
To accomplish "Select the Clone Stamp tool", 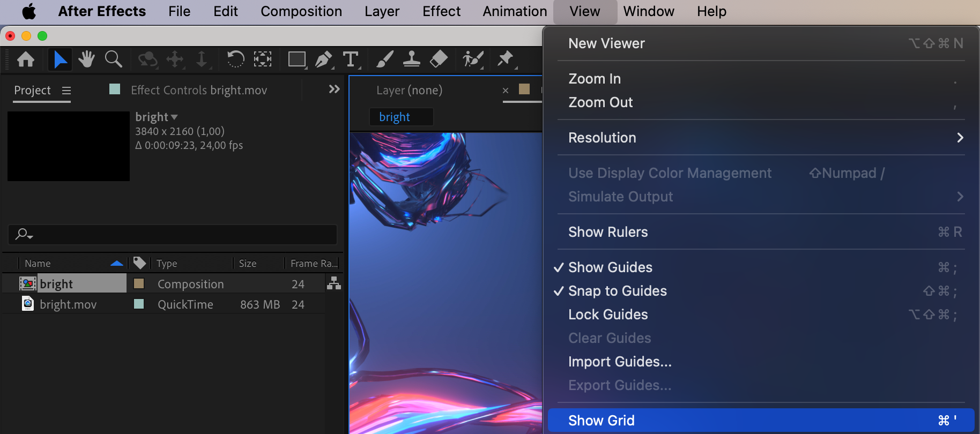I will point(411,59).
